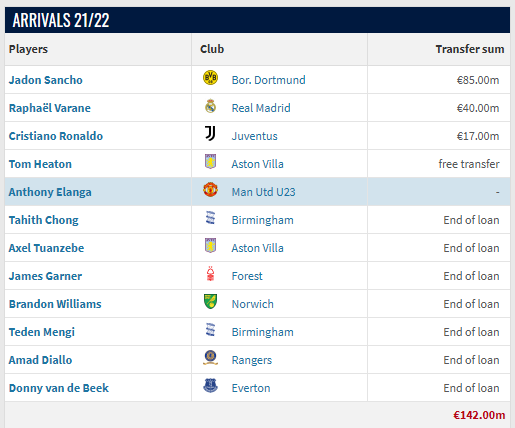Image resolution: width=515 pixels, height=428 pixels.
Task: Click the Transfer sum column header
Action: pos(470,49)
